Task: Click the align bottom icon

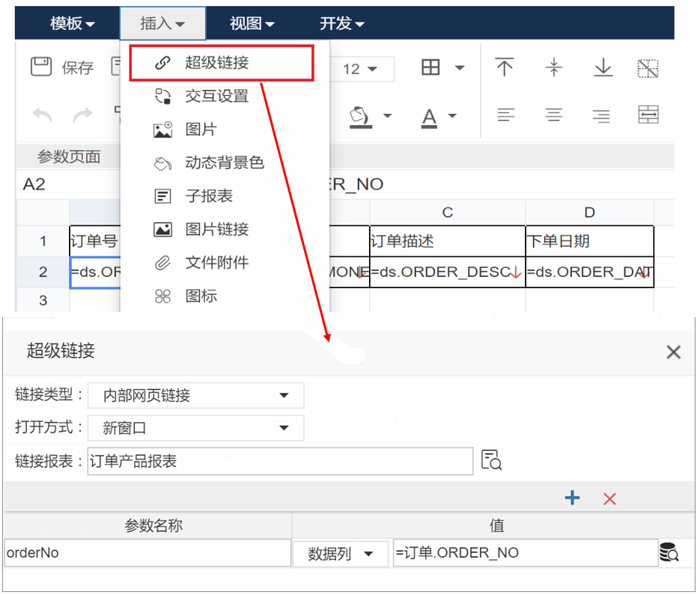Action: (603, 67)
